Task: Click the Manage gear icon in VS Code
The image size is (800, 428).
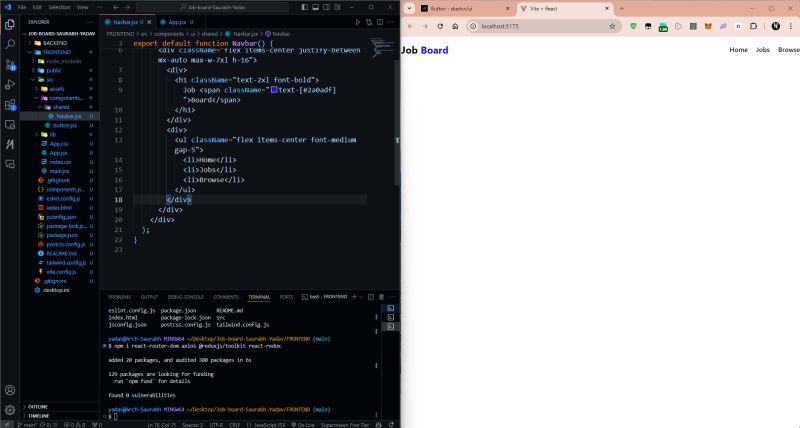Action: [10, 410]
